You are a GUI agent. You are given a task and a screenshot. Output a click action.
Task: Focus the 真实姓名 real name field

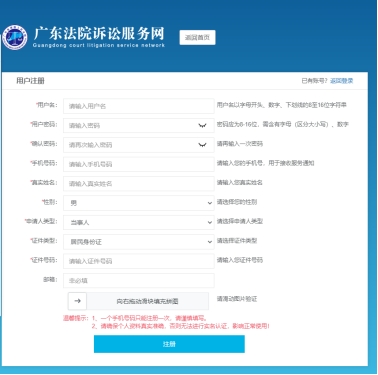pos(139,183)
